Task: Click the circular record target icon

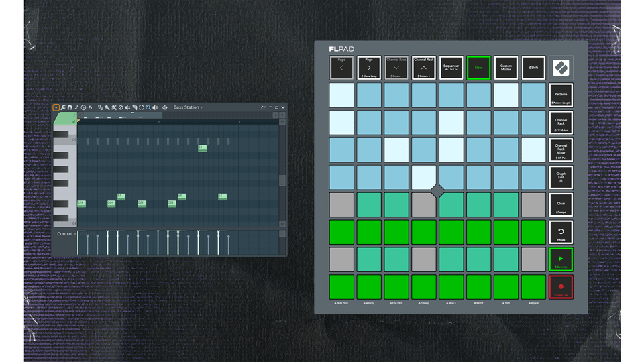Action: [x=83, y=107]
